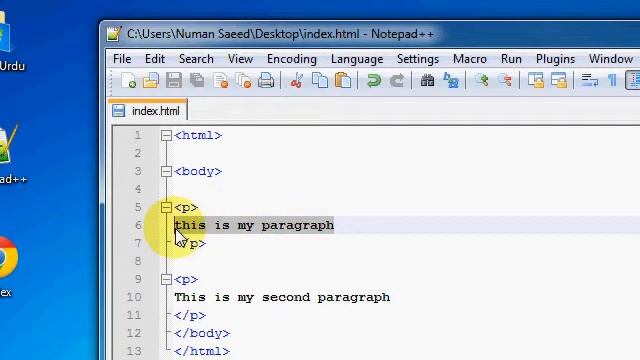Click the Chrome icon on the desktop
The width and height of the screenshot is (640, 360).
click(8, 258)
